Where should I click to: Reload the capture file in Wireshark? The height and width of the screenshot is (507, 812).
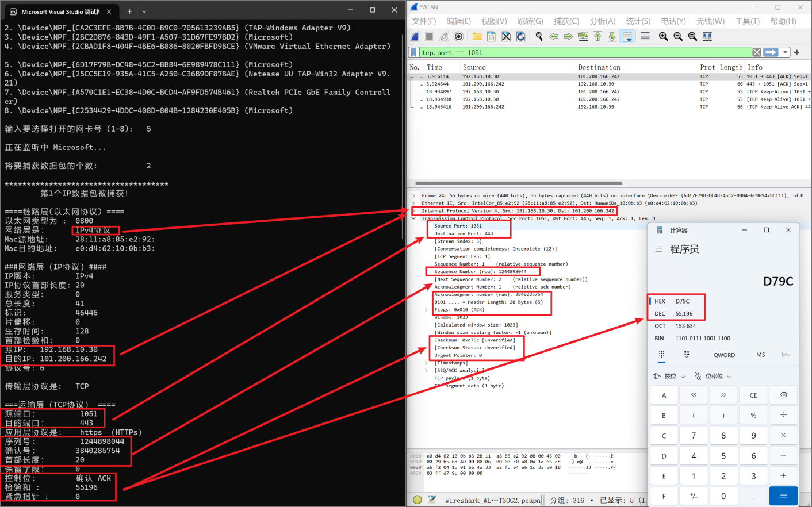coord(521,36)
